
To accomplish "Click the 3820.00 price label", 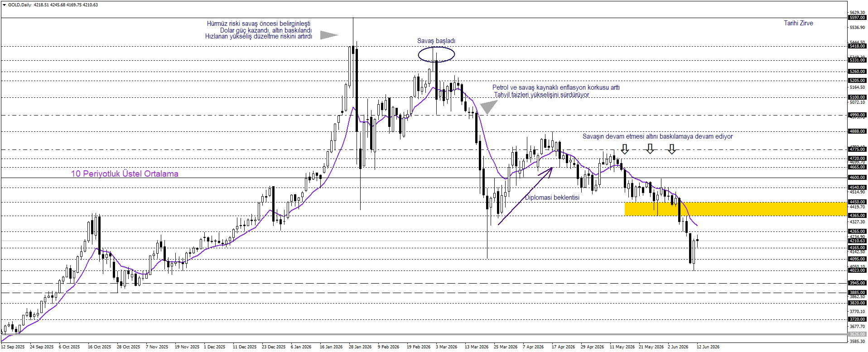I will (x=857, y=303).
